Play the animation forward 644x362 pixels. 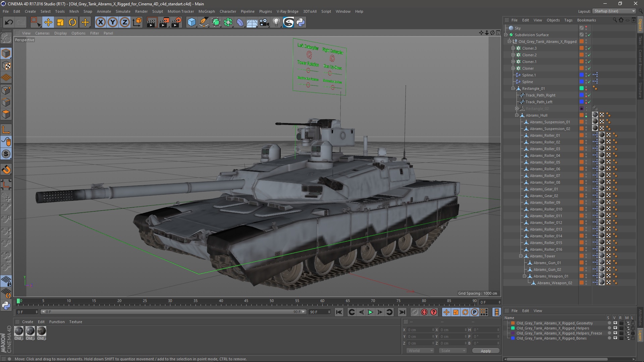(370, 312)
